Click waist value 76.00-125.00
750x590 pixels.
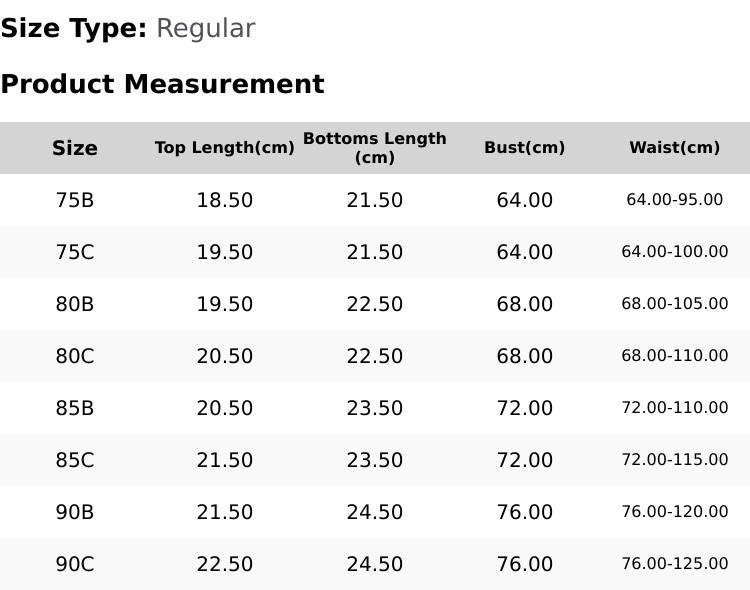674,564
